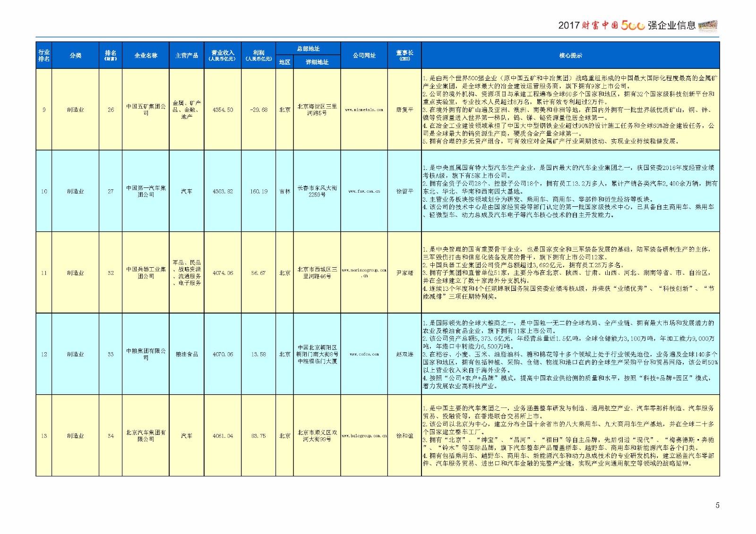
Task: Click revenue value 4061.04
Action: (223, 436)
